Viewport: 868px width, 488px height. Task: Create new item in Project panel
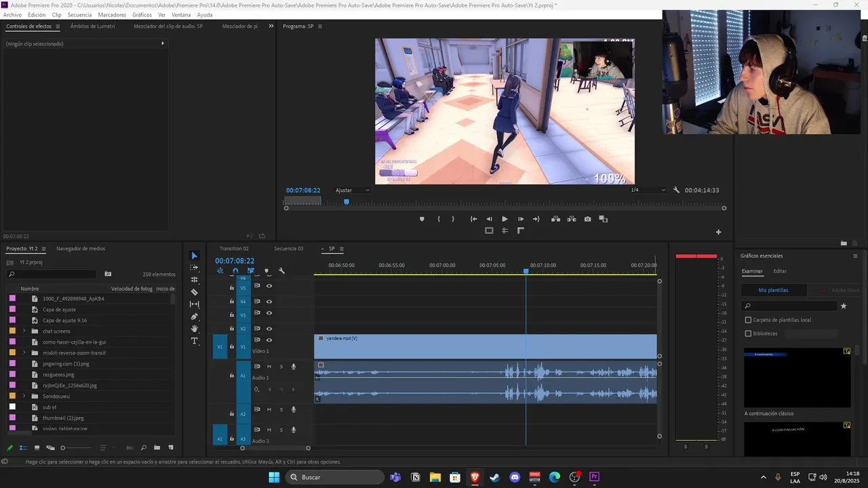point(170,448)
